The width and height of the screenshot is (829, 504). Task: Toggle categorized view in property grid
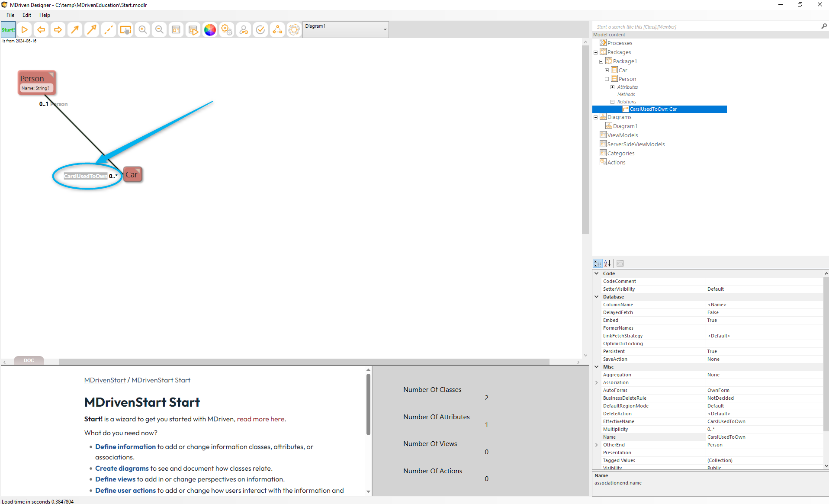[598, 263]
